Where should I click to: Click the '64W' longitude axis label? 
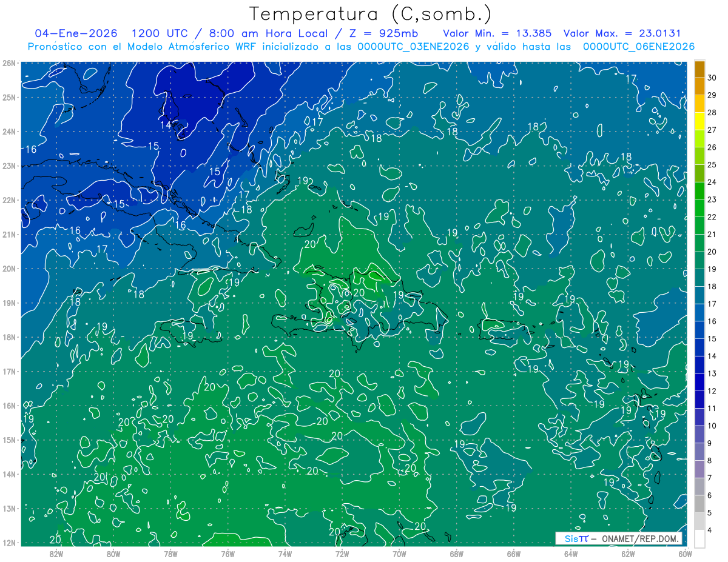571,554
